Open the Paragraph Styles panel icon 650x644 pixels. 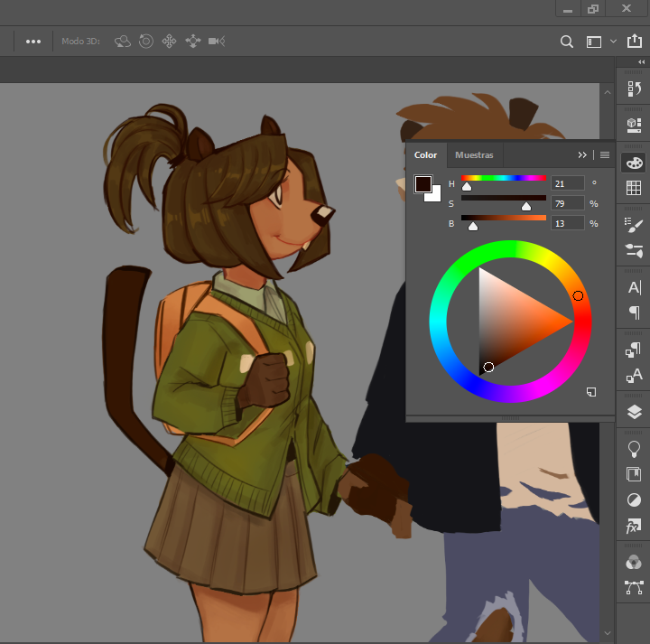634,350
